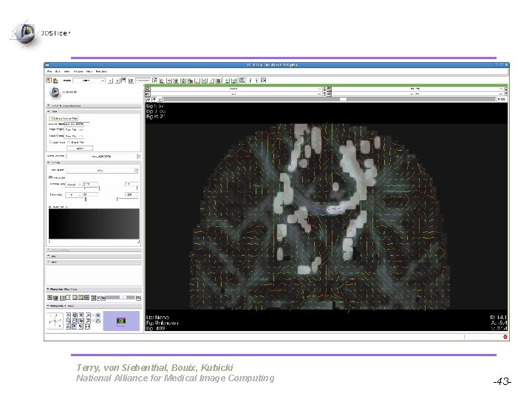Go to previous module with back arrow

point(110,81)
